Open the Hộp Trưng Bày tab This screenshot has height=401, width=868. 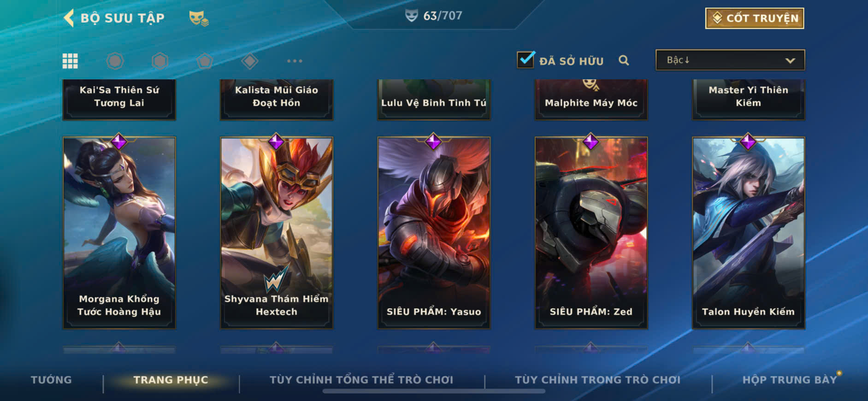click(789, 380)
